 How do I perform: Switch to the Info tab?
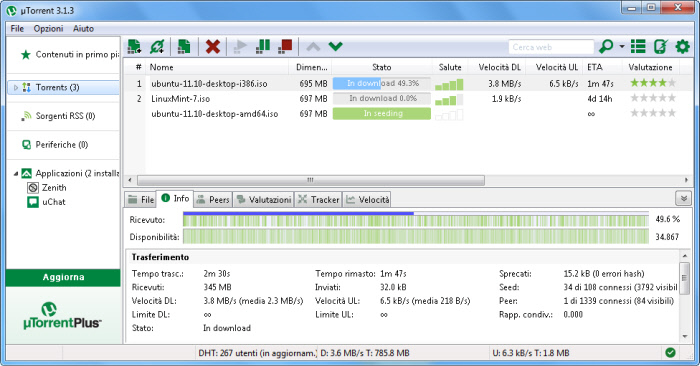point(175,199)
